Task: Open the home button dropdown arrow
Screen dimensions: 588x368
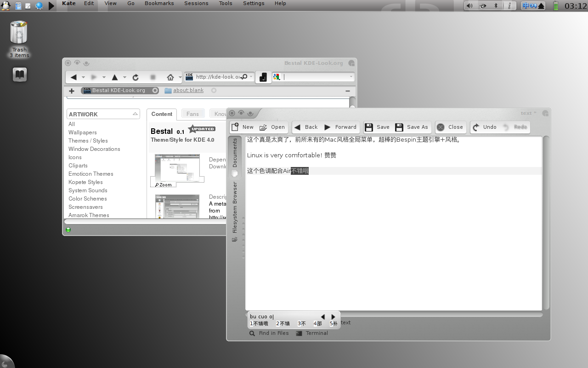Action: tap(180, 77)
